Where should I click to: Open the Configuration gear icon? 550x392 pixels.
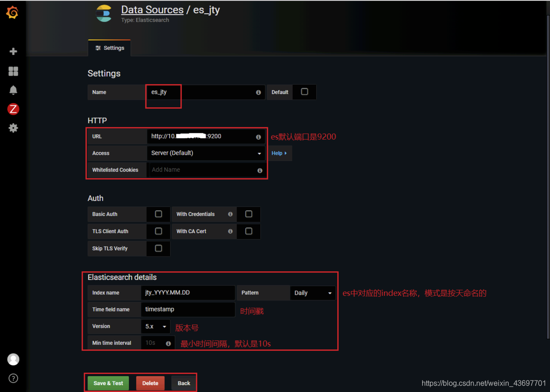(x=13, y=128)
